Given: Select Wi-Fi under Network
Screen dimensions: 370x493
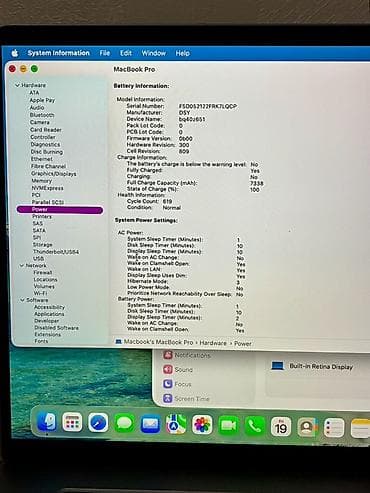Looking at the screenshot, I should [x=40, y=293].
